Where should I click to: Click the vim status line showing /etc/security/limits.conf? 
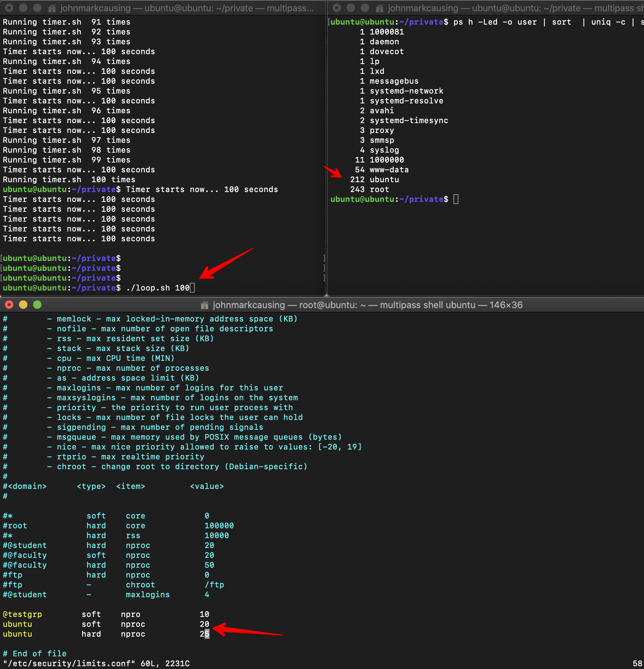point(96,663)
